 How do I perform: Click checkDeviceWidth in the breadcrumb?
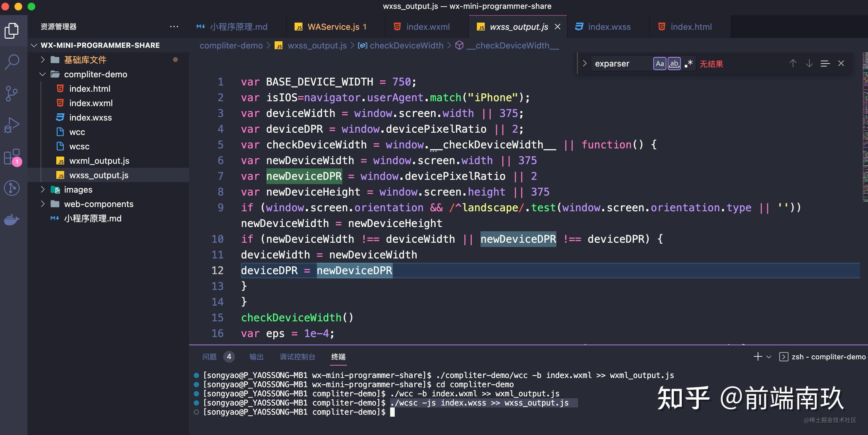[406, 46]
